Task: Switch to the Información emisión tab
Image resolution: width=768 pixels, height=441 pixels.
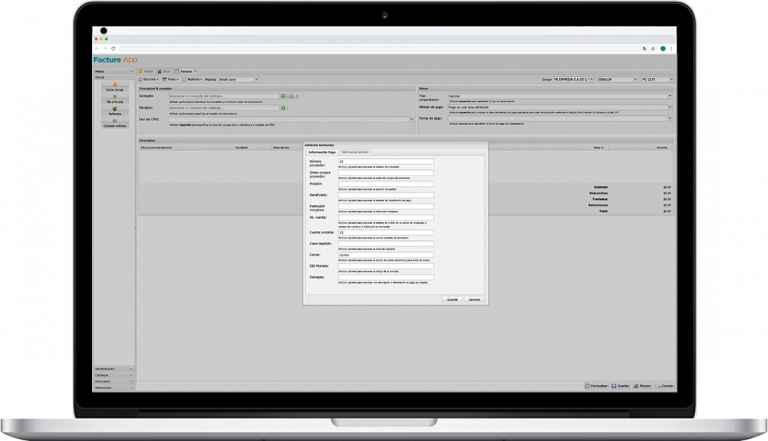Action: 355,152
